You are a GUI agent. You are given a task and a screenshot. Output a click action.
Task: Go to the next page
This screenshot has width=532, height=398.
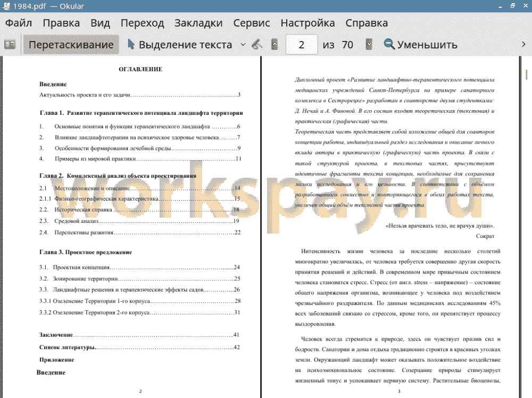pos(369,45)
